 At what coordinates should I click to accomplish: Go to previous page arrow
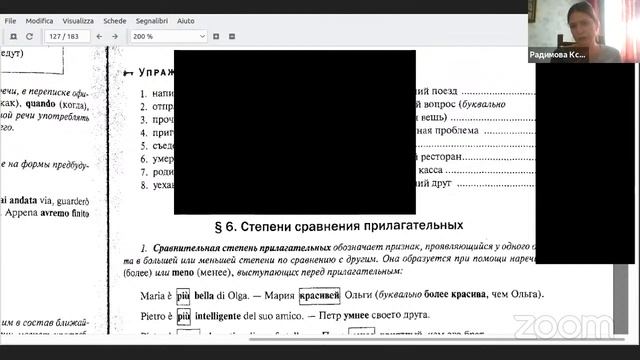[x=99, y=36]
